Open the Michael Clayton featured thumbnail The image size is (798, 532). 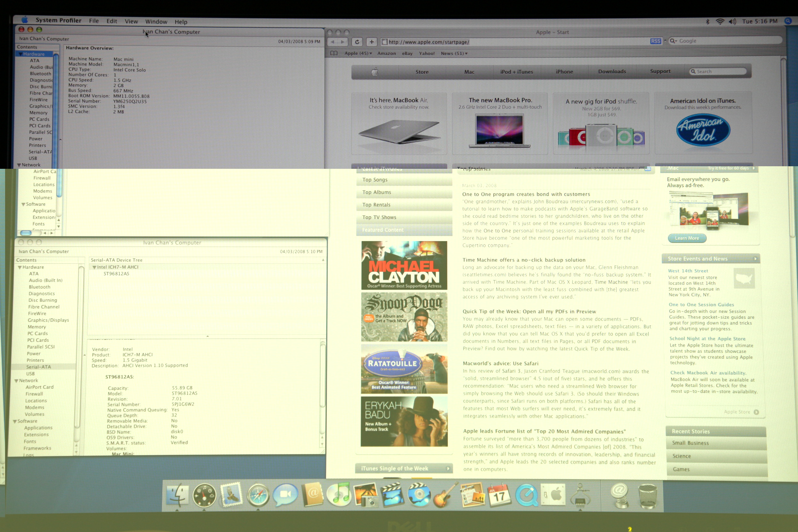click(404, 265)
